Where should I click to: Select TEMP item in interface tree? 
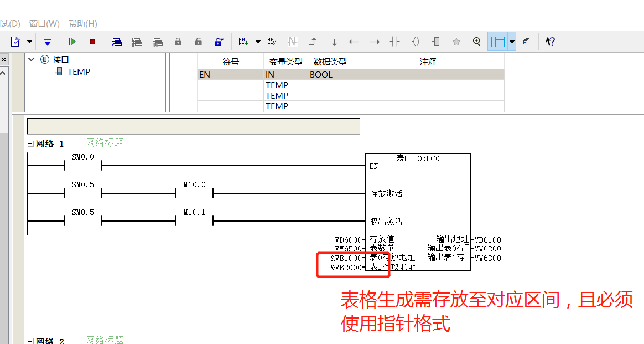(79, 72)
